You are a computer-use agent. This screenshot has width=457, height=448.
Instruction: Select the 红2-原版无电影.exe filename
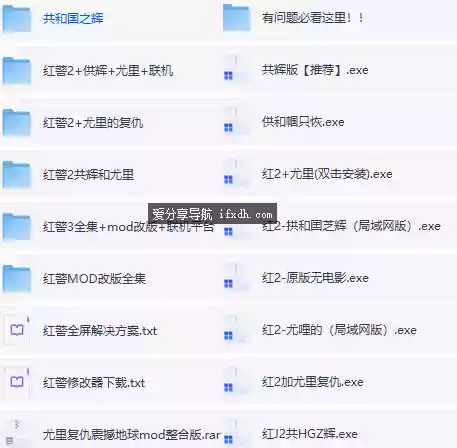315,278
